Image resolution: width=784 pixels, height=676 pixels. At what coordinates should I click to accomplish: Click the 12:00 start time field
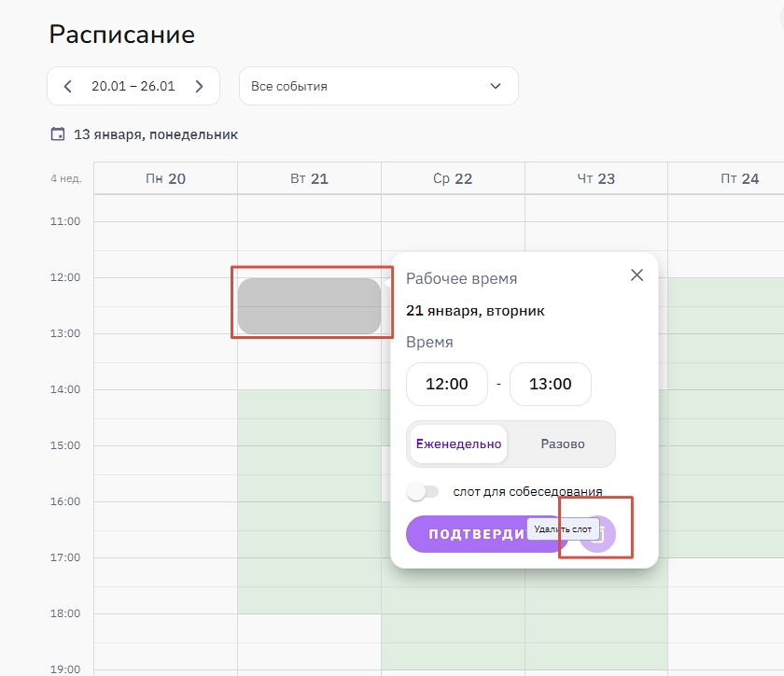point(447,384)
